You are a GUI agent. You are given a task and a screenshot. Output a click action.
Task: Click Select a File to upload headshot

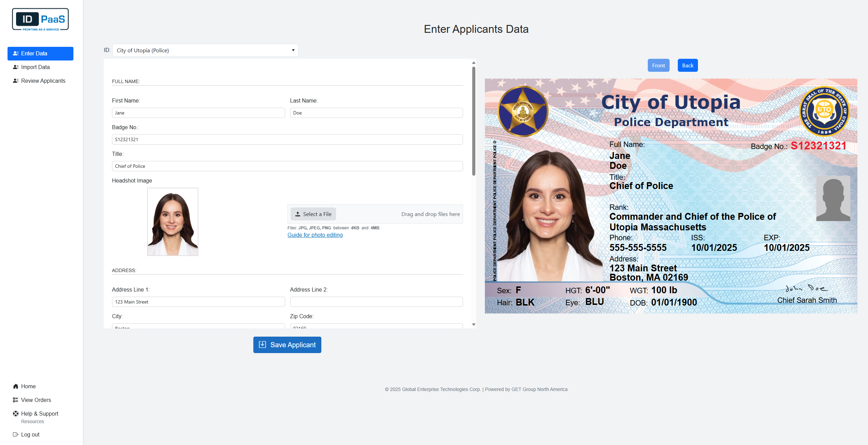pos(313,214)
